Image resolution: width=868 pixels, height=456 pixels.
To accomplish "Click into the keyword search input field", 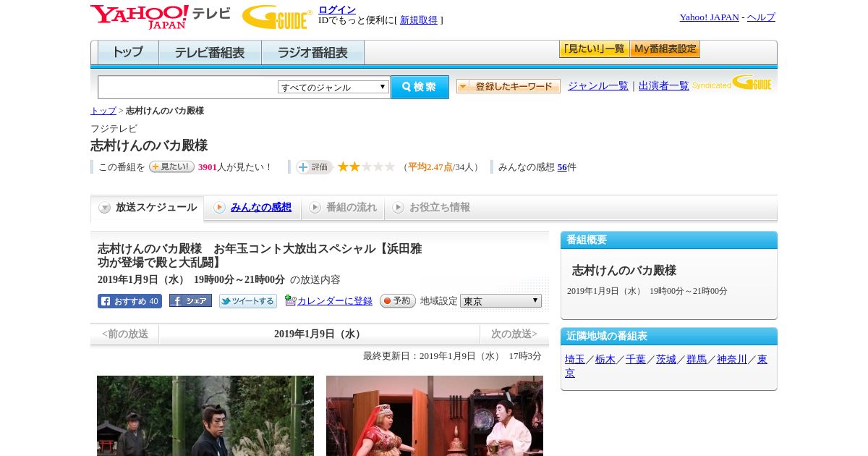I will (188, 87).
